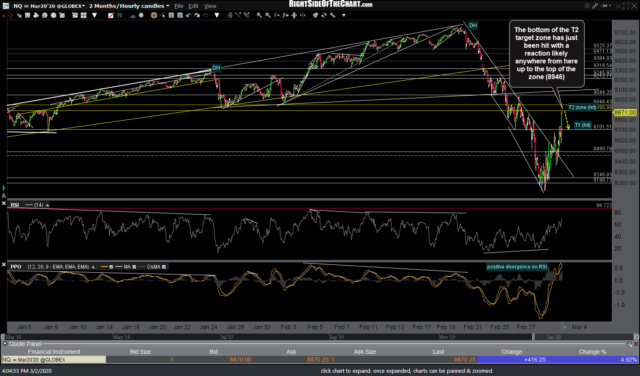Close the RSI indicator panel
The height and width of the screenshot is (376, 640).
[x=3, y=203]
